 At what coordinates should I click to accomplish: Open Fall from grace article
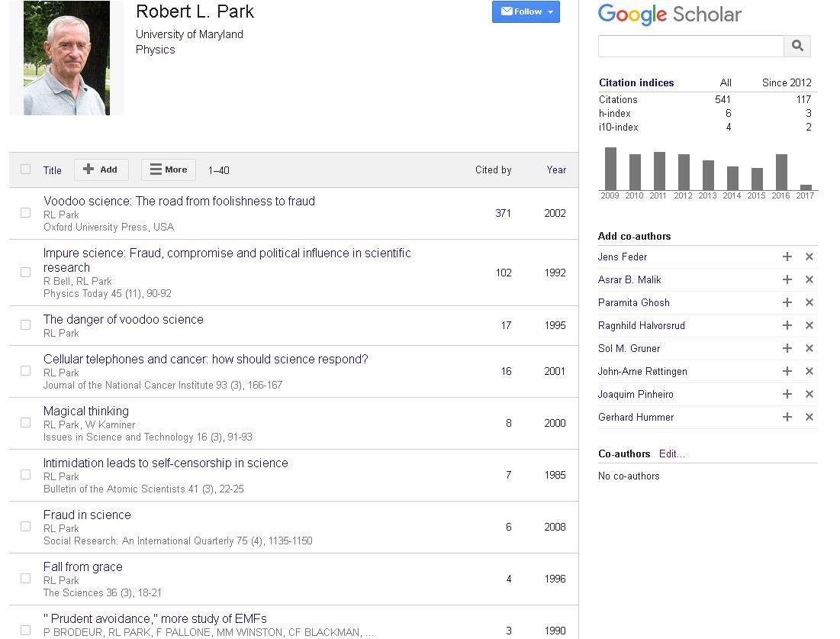click(83, 567)
